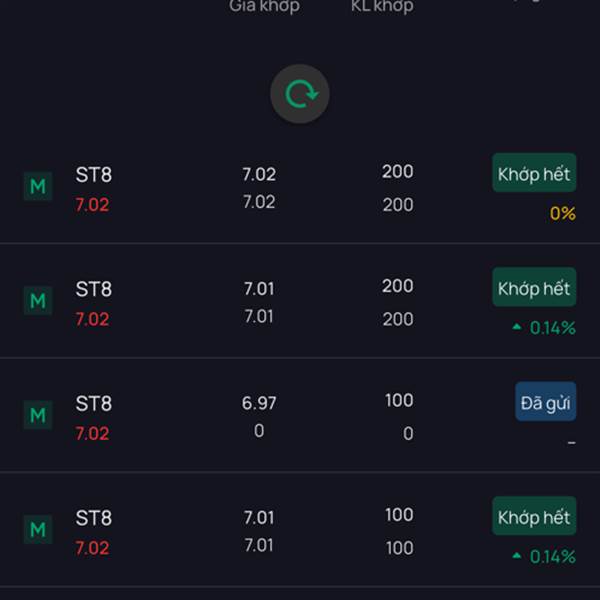Click the Khớp hết badge on the 100-share 7.01 order
Image resolution: width=600 pixels, height=600 pixels.
[534, 516]
